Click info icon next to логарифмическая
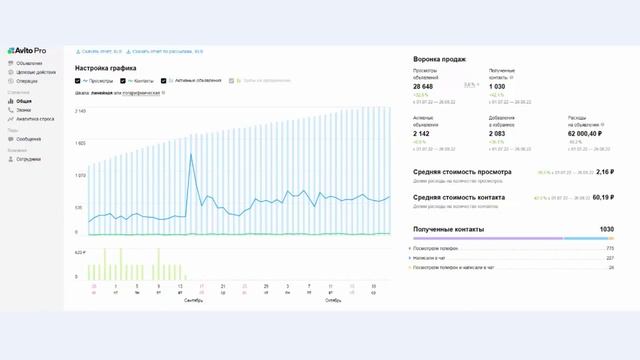Viewport: 640px width, 360px height. pos(163,93)
